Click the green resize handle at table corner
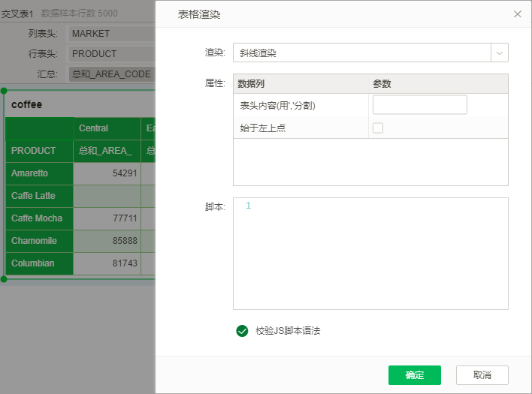The image size is (532, 394). tap(4, 279)
